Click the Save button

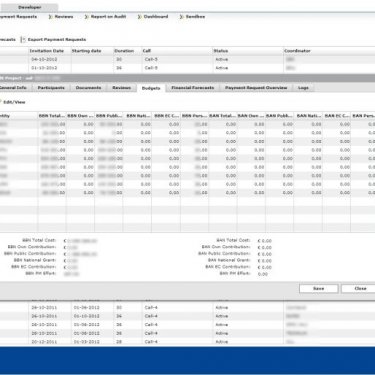click(x=319, y=289)
